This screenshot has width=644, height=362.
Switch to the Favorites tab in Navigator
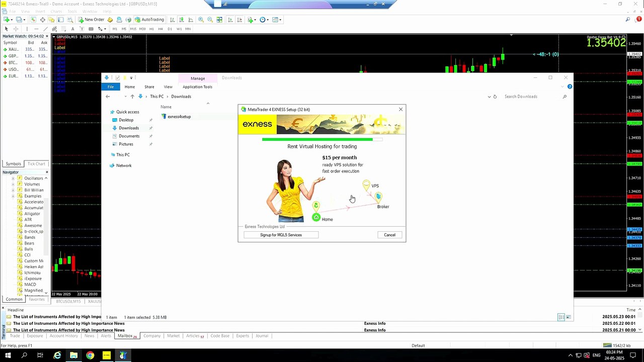[x=37, y=299]
